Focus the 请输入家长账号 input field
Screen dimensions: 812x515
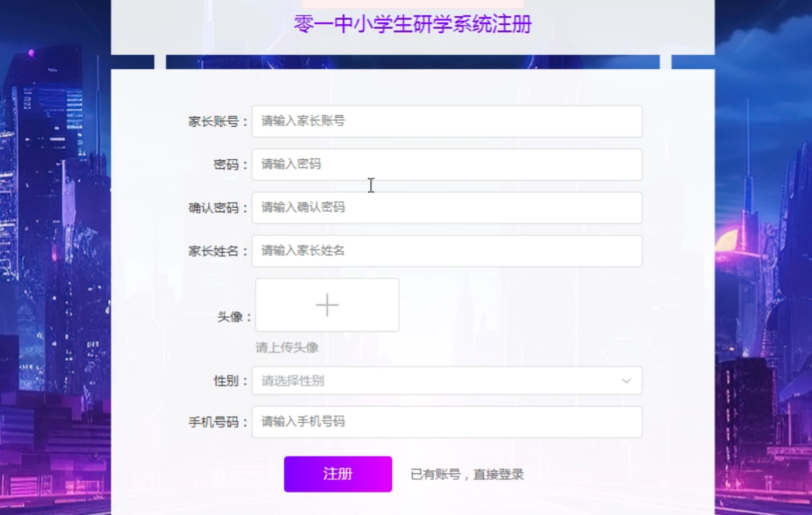447,121
